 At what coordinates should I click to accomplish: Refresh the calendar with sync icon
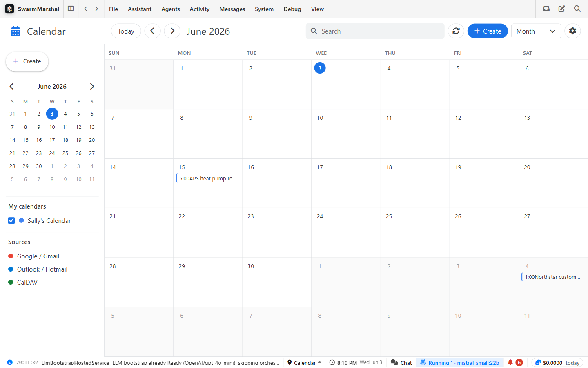point(456,31)
